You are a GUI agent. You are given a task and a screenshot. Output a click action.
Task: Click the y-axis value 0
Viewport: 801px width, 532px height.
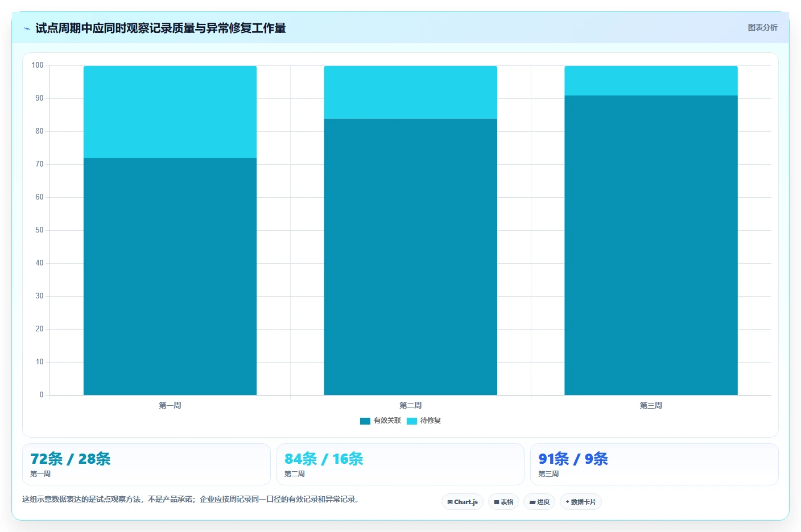(x=42, y=395)
